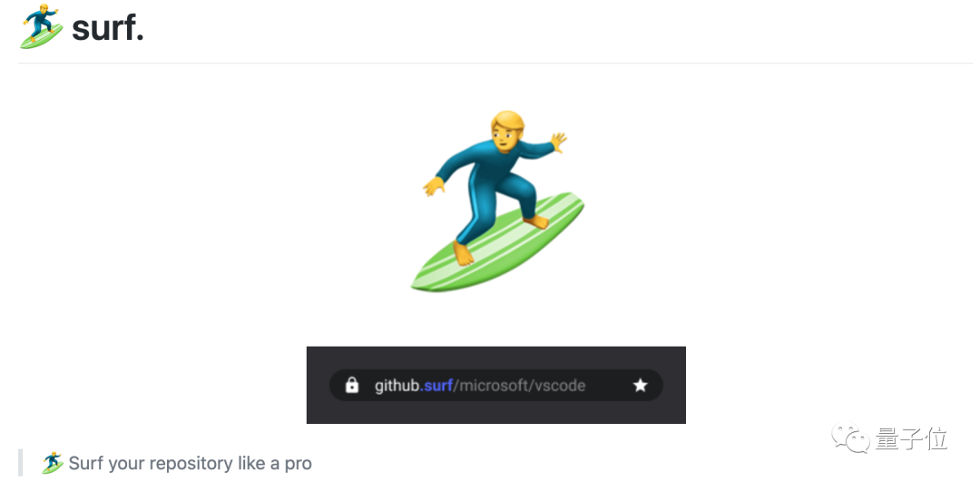
Task: Click the WeChat logo in the watermark
Action: pyautogui.click(x=850, y=438)
